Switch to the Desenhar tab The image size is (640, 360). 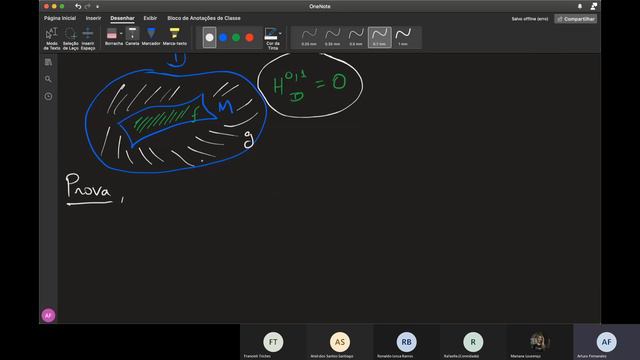click(122, 18)
